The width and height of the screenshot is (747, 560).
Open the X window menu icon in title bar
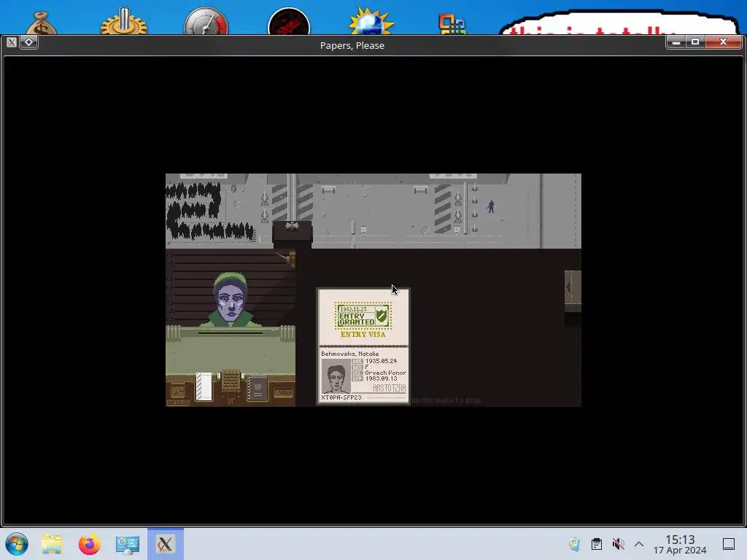point(12,42)
